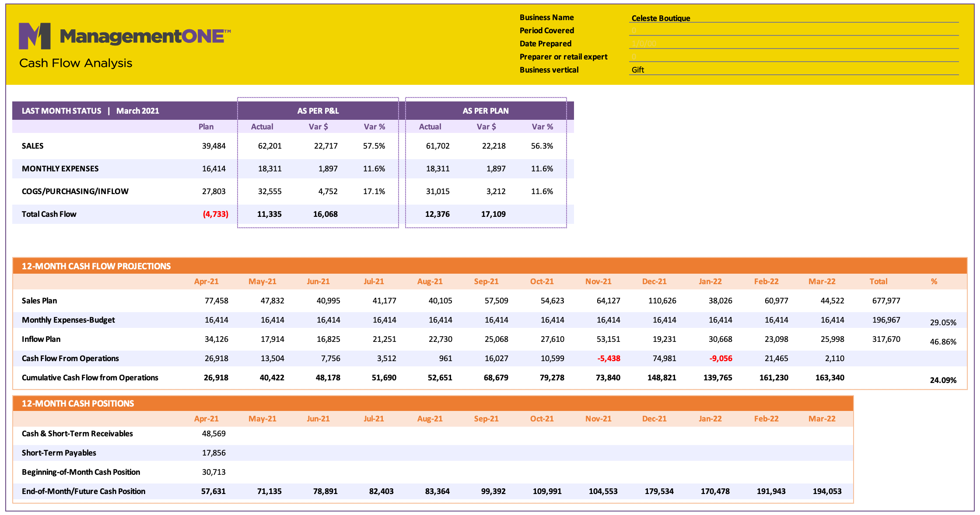This screenshot has width=980, height=515.
Task: Click the Sales Plan total 677,977
Action: [x=886, y=301]
